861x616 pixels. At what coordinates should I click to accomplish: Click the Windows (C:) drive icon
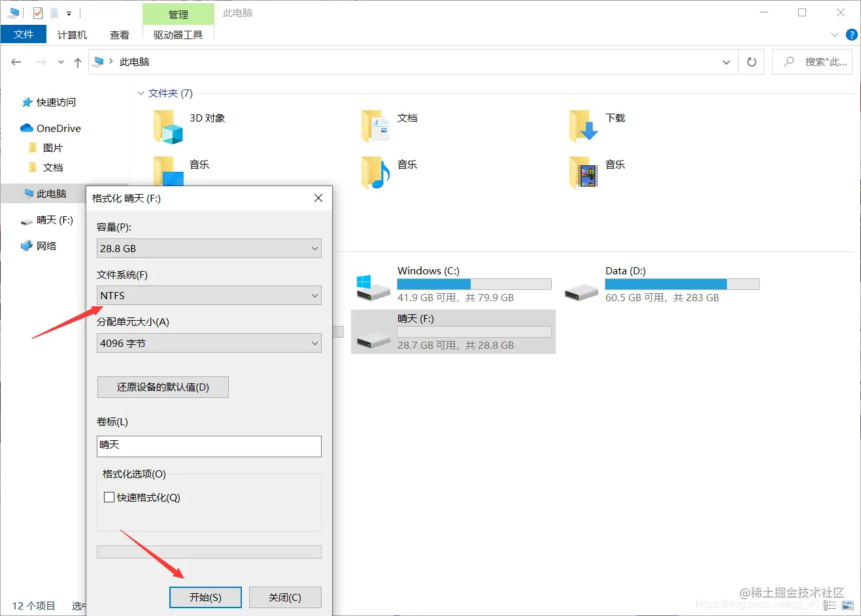point(373,287)
